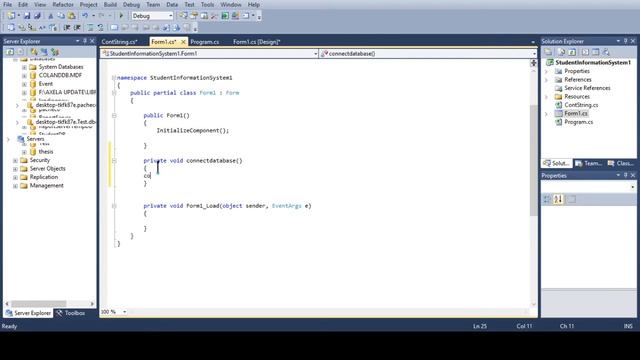This screenshot has height=360, width=640.
Task: Click Properties icon in Solution Explorer toolbar
Action: click(548, 52)
